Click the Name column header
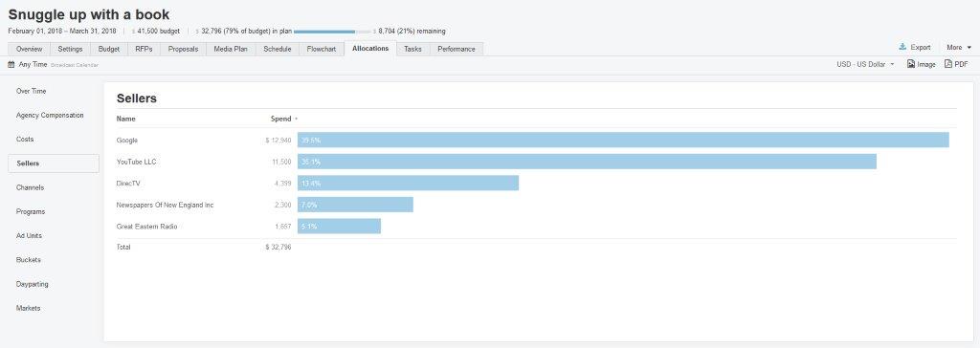 pos(125,119)
